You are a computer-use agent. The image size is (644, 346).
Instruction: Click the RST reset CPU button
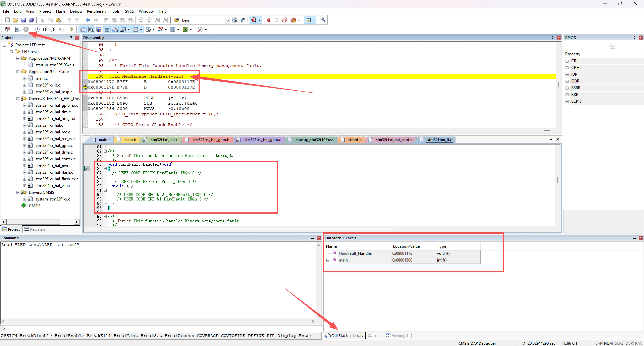pyautogui.click(x=7, y=30)
